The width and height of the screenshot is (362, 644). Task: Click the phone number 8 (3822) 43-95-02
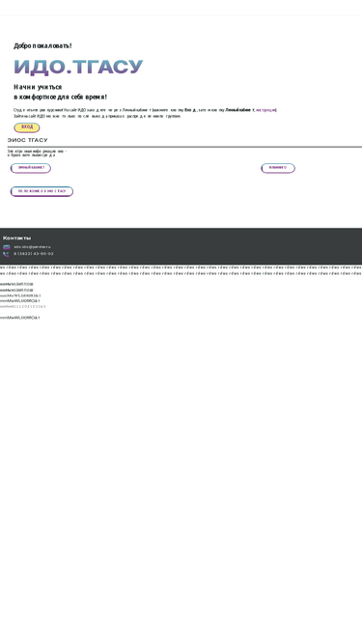click(33, 254)
